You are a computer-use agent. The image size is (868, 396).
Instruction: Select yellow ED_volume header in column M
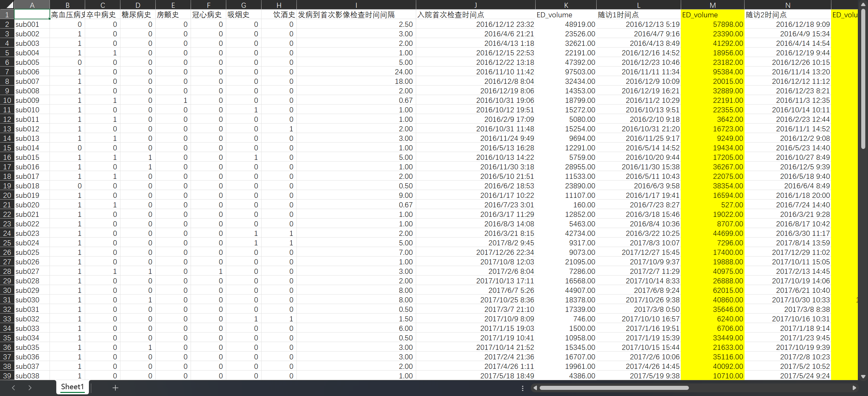click(x=713, y=15)
